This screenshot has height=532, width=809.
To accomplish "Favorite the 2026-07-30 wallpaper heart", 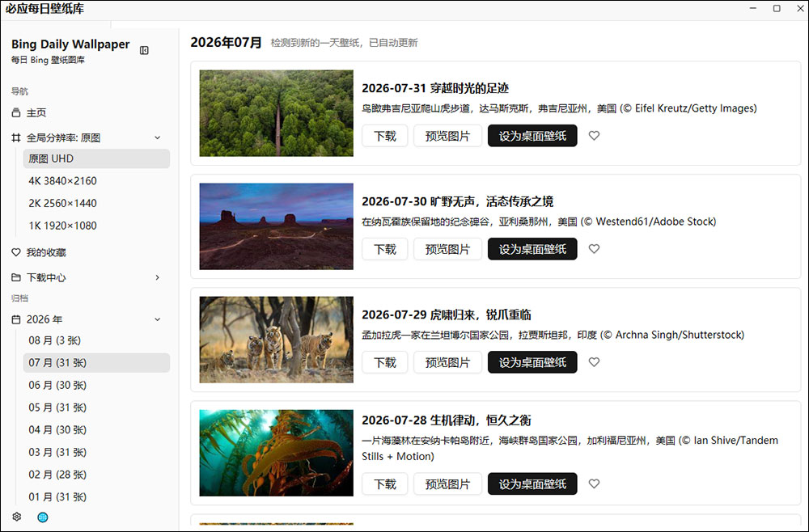I will [594, 249].
